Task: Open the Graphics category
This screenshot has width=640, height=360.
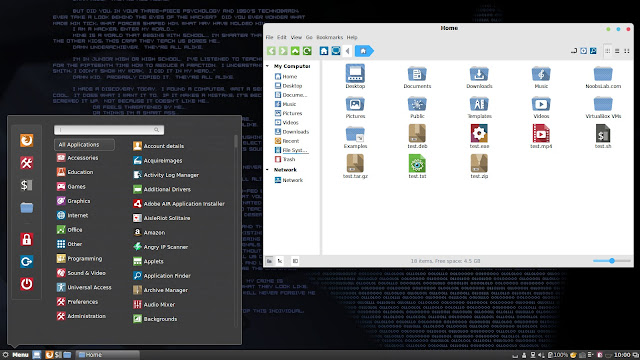Action: [x=73, y=201]
